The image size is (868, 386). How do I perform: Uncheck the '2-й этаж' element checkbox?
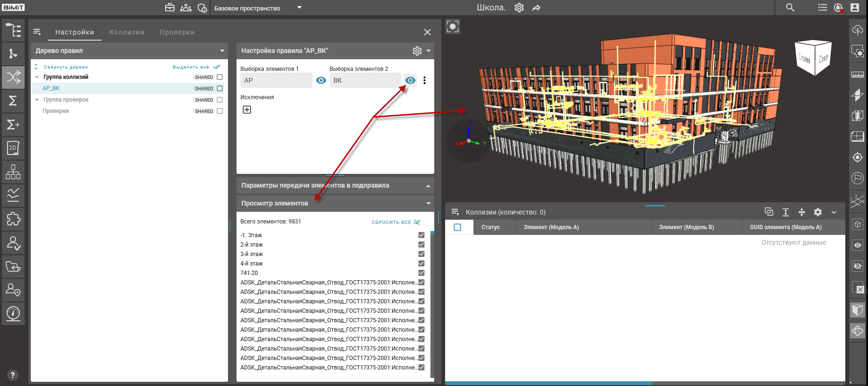pos(421,245)
